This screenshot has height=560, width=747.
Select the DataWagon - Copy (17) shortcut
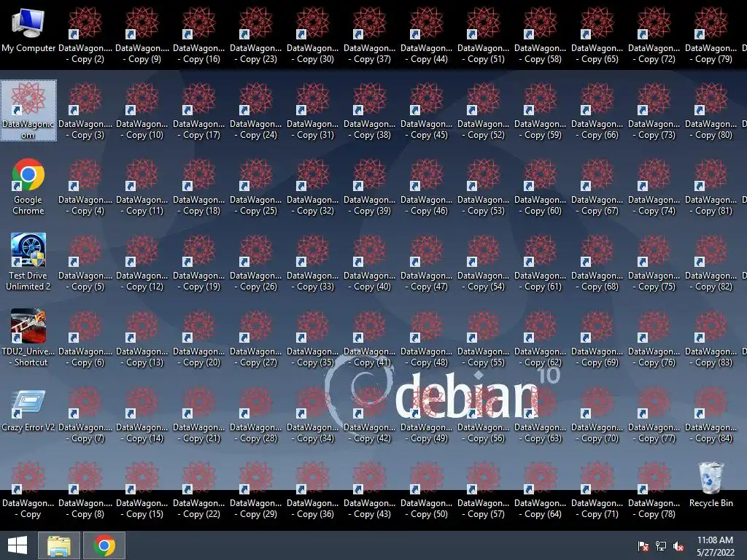(x=198, y=111)
